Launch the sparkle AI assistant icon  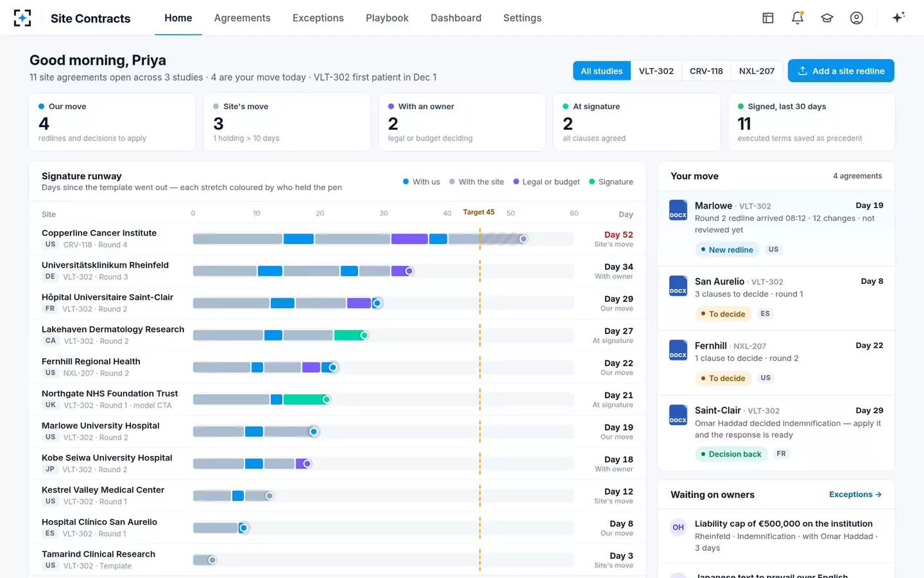coord(898,17)
